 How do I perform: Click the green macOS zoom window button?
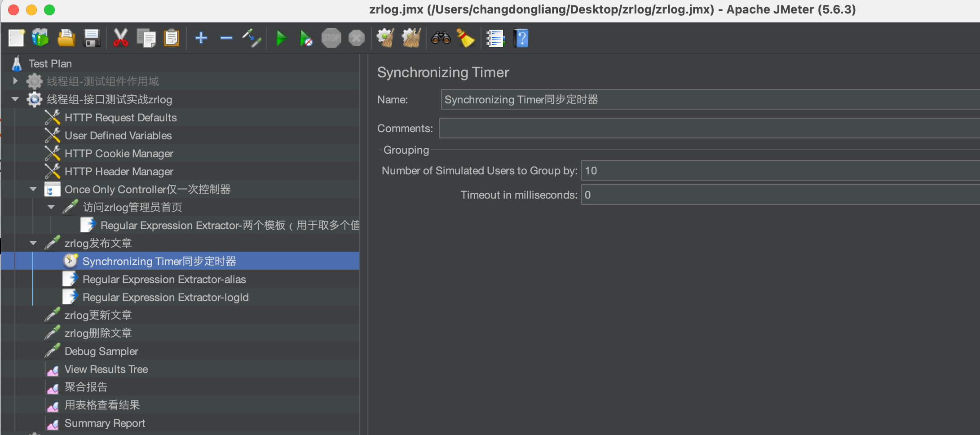click(49, 10)
